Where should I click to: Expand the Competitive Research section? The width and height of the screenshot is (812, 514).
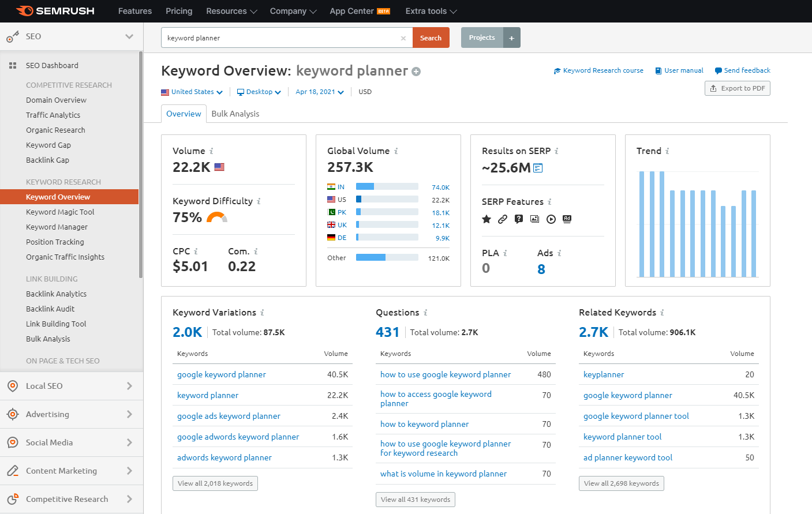[x=72, y=499]
